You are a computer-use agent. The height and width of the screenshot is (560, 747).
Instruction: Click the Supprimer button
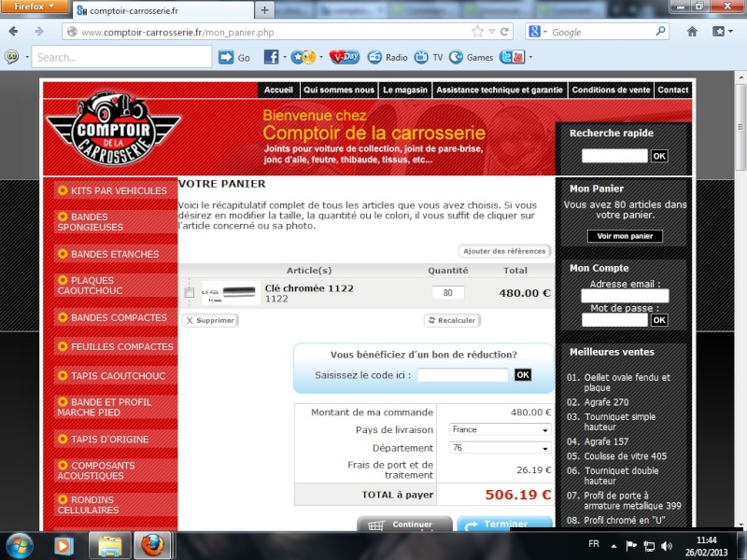coord(210,320)
